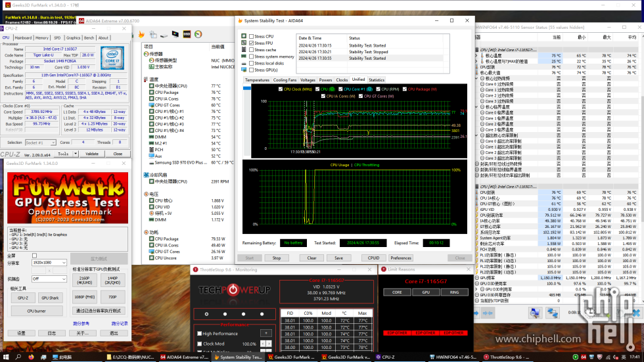Collapse the 核心过热降频 group in HWiNFO

pos(477,78)
